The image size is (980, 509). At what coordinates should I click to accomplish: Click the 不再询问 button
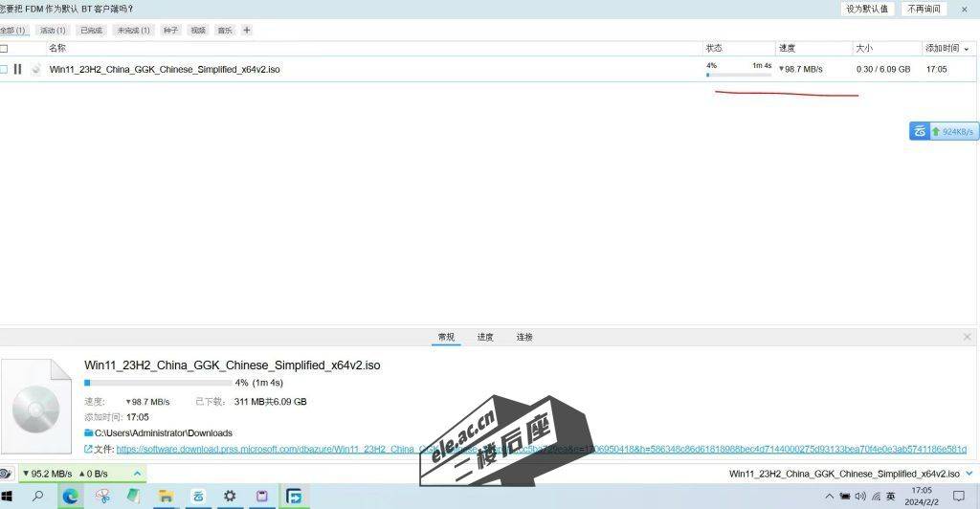pos(924,9)
